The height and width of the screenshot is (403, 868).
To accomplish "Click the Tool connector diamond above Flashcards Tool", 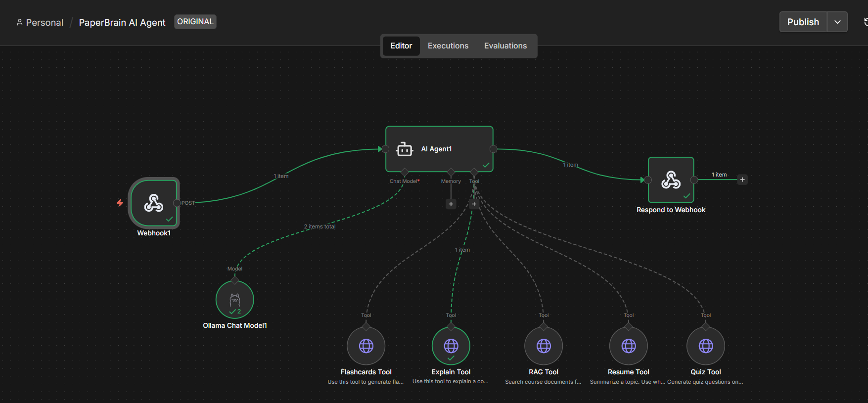I will [x=366, y=326].
